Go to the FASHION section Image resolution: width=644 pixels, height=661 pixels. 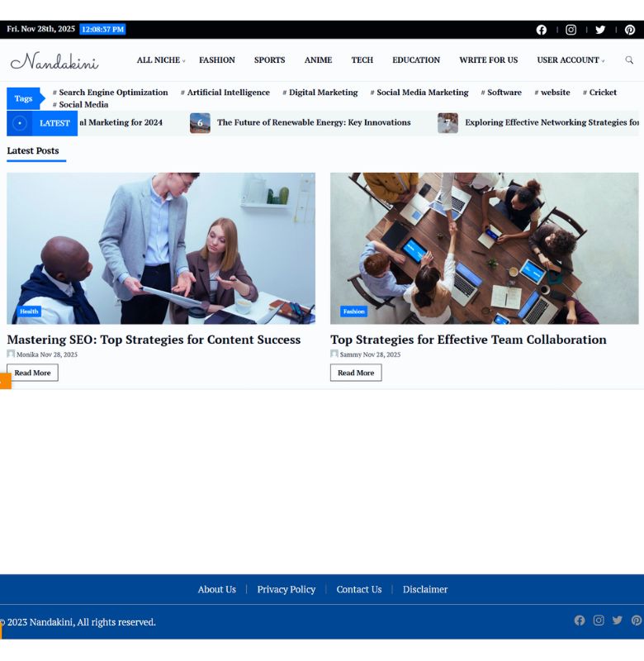(x=217, y=60)
